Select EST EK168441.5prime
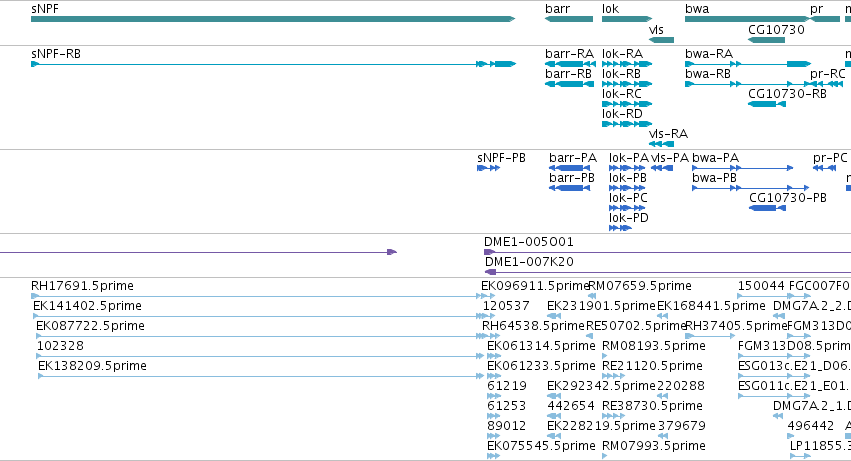 [x=712, y=306]
